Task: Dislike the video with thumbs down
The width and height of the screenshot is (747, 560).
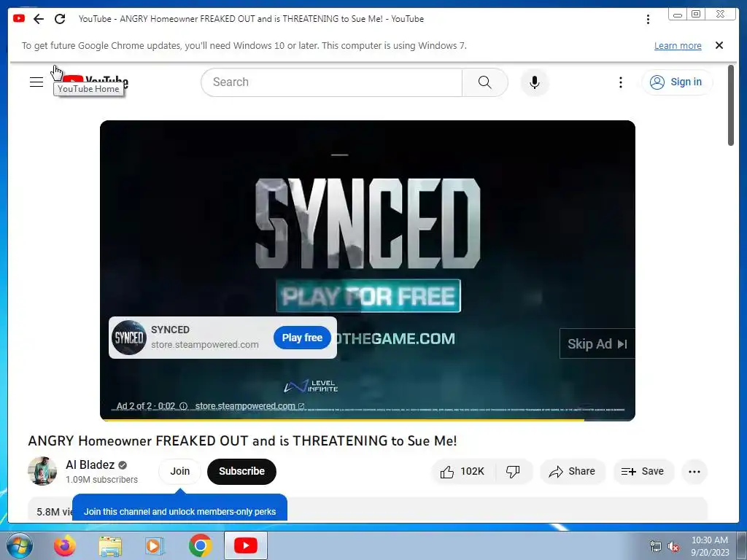Action: pyautogui.click(x=513, y=472)
